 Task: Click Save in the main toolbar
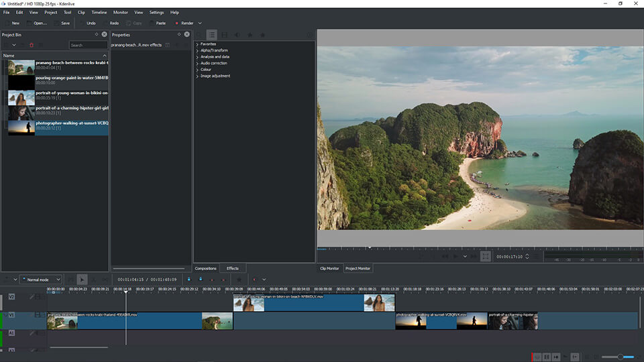point(60,23)
